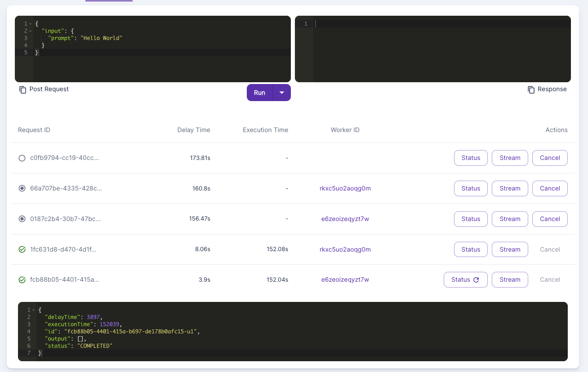
Task: Copy the Post Request content
Action: 23,90
